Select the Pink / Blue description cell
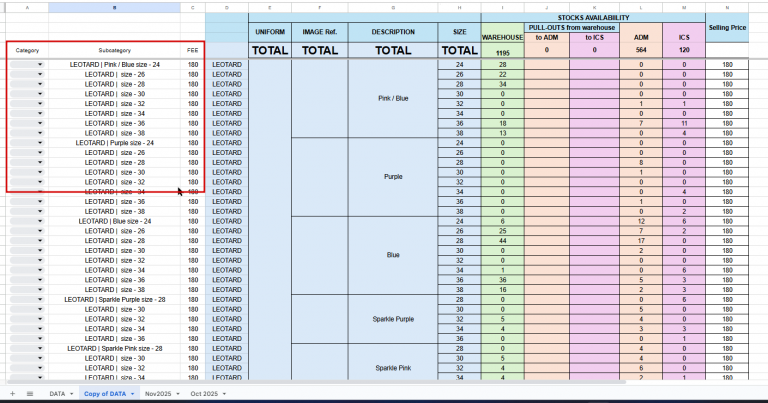 [x=393, y=98]
